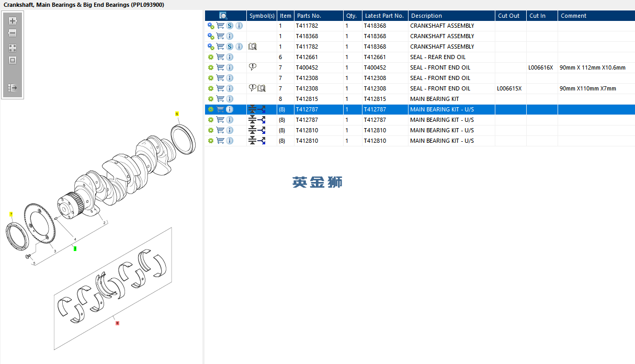Zoom in on the crankshaft diagram
Image resolution: width=635 pixels, height=364 pixels.
click(x=13, y=21)
